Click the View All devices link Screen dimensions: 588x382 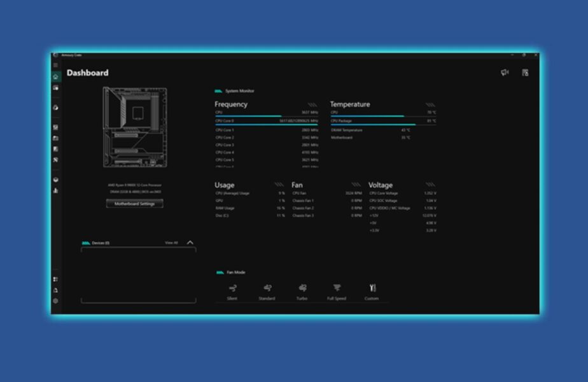point(171,243)
